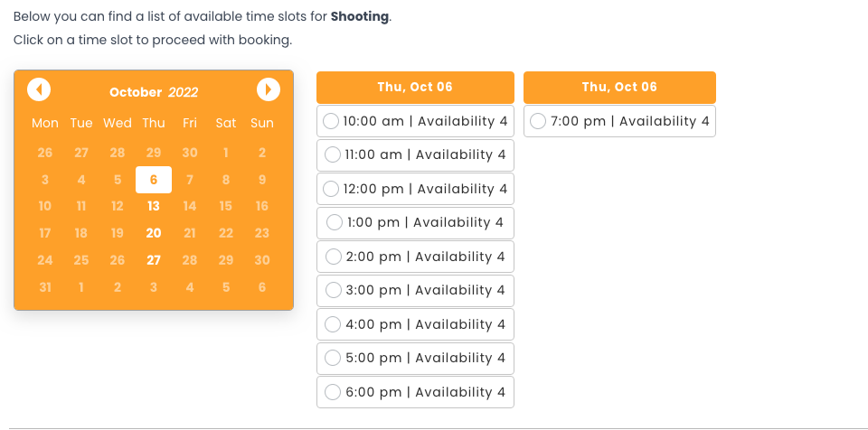The image size is (868, 430).
Task: Select the 1:00 pm slot
Action: click(334, 222)
